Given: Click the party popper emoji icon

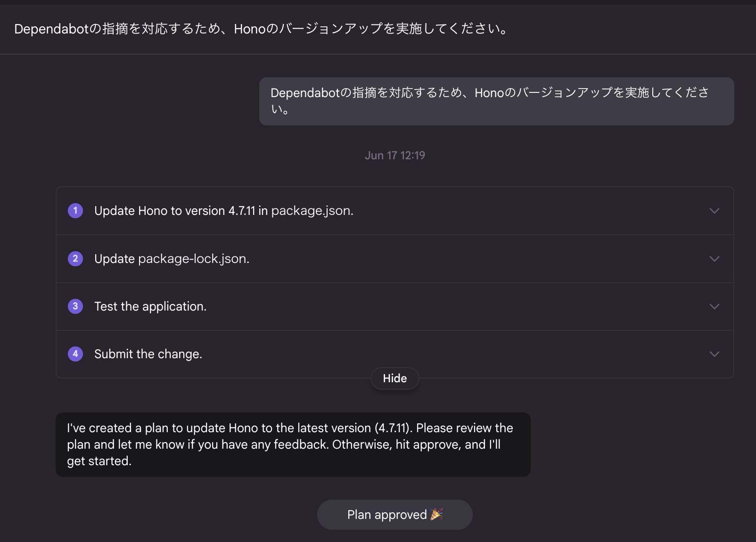Looking at the screenshot, I should (436, 514).
